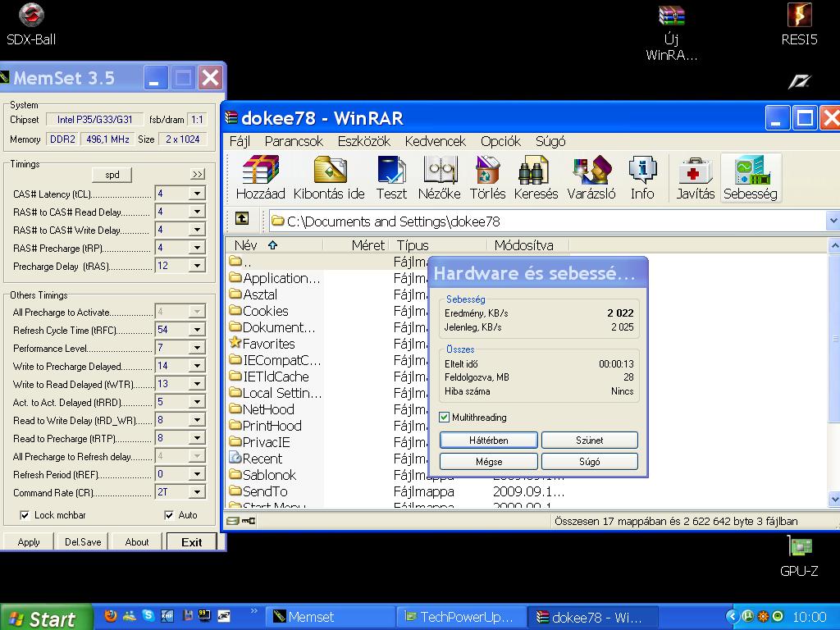The width and height of the screenshot is (840, 630).
Task: Click the Info toolbar icon
Action: coord(642,177)
